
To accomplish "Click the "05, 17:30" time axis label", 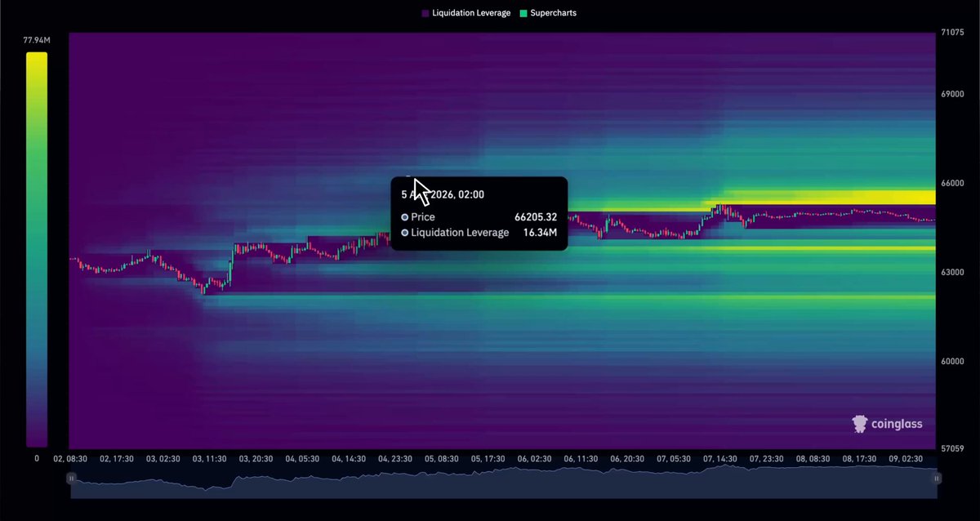I will coord(490,459).
